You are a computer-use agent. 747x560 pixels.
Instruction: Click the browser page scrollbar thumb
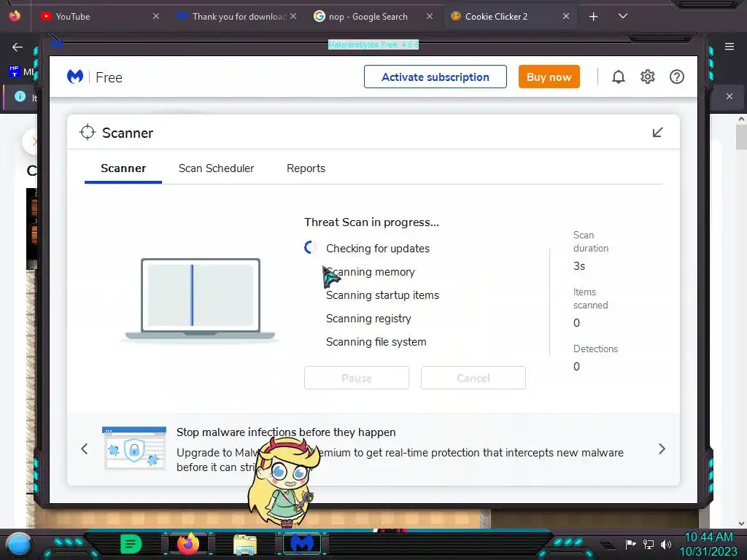click(x=741, y=137)
